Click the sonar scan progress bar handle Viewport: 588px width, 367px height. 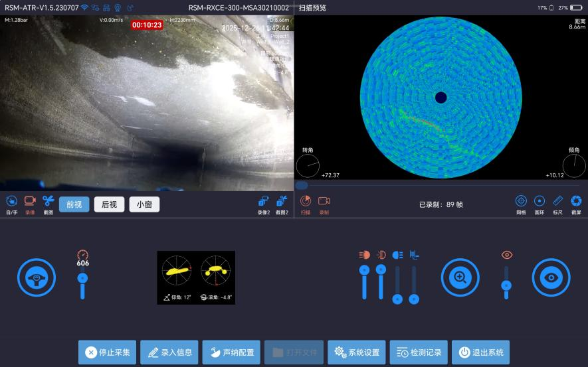coord(302,186)
